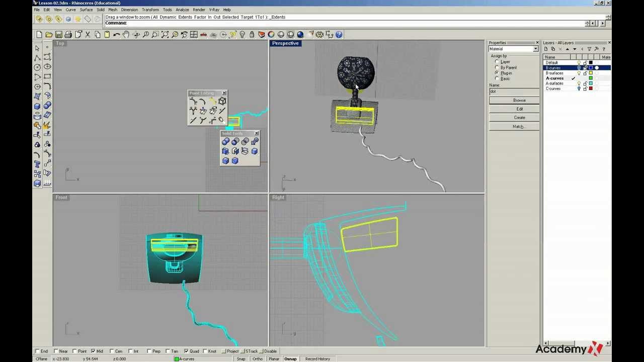The image size is (644, 362).
Task: Click the Open file folder icon
Action: click(x=49, y=35)
